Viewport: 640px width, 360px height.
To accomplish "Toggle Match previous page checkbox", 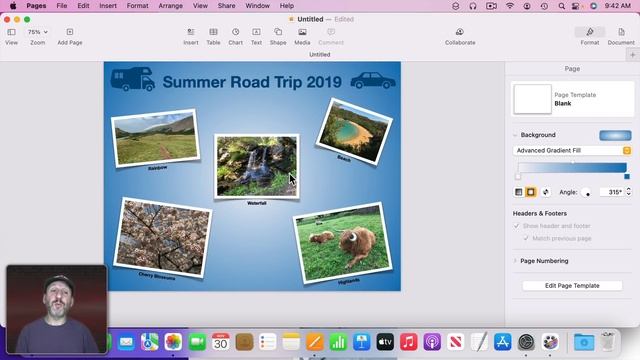I will [x=526, y=238].
